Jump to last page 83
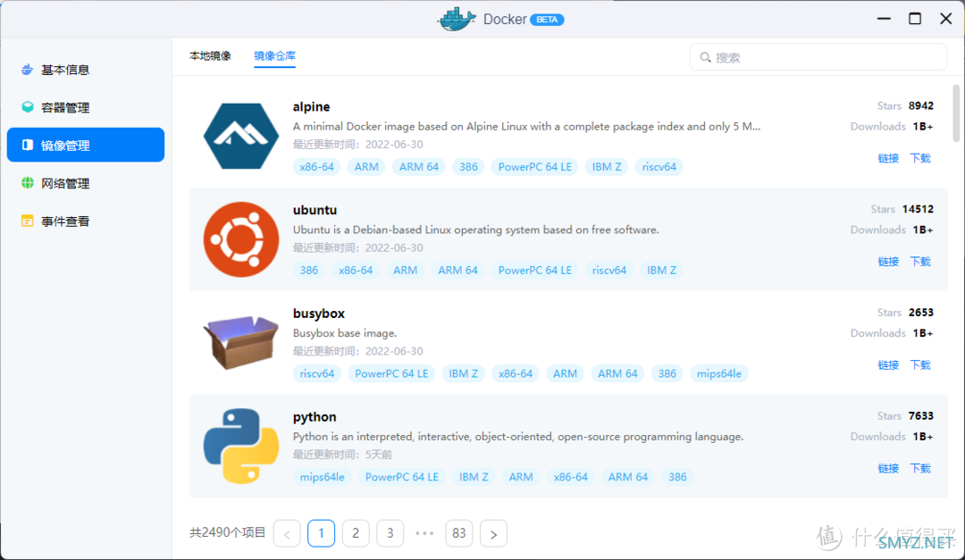Screen dimensions: 965x560 click(459, 533)
